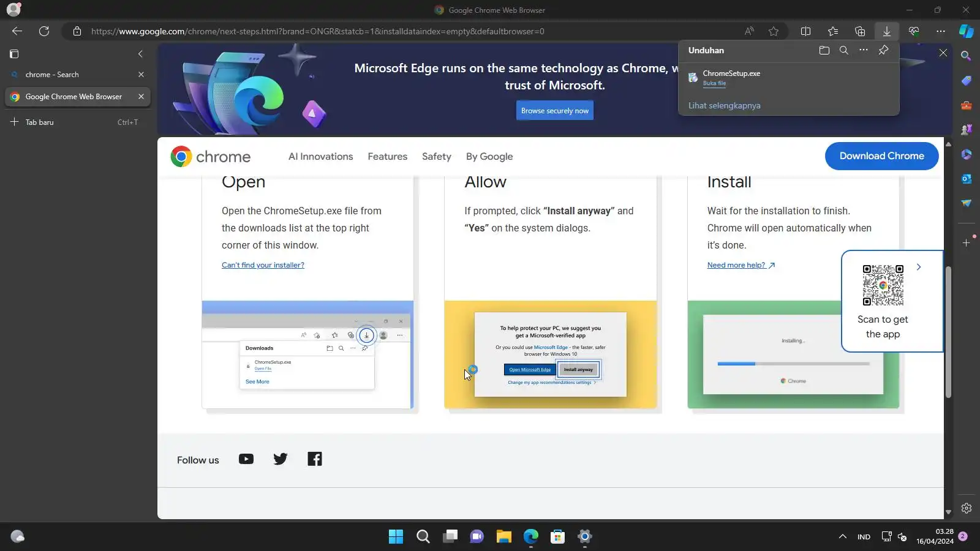
Task: Open Microsoft Store from taskbar
Action: 557,537
